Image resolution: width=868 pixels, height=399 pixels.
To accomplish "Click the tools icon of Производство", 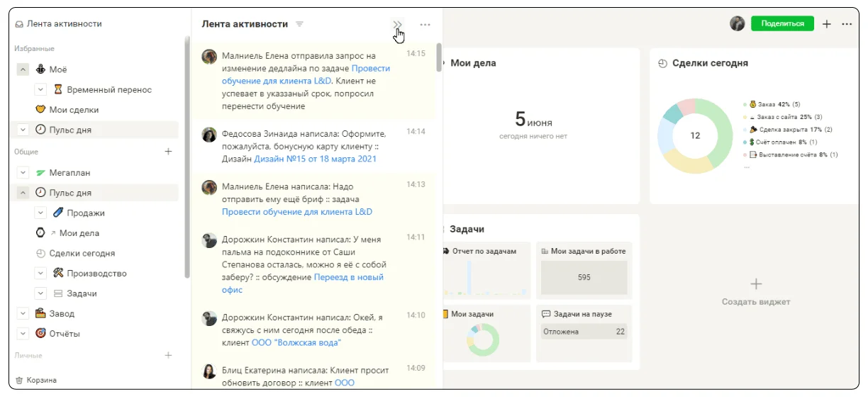I will coord(58,273).
